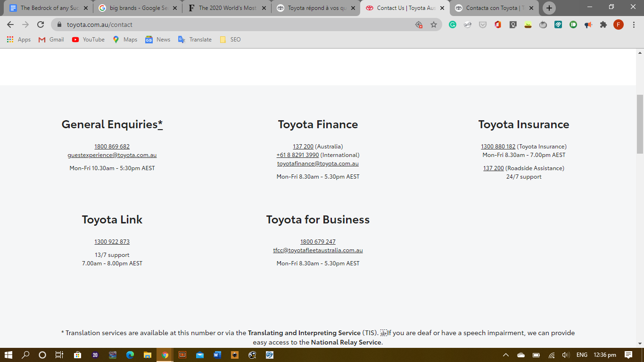Open the Translate bookmark
Screen dimensions: 644x362
195,40
